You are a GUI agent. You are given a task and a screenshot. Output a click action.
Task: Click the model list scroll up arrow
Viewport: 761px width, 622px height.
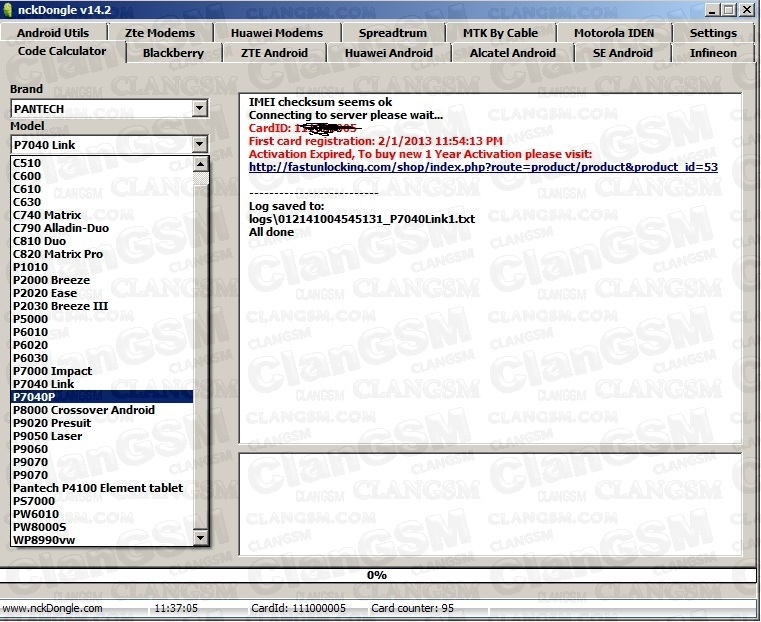(200, 164)
